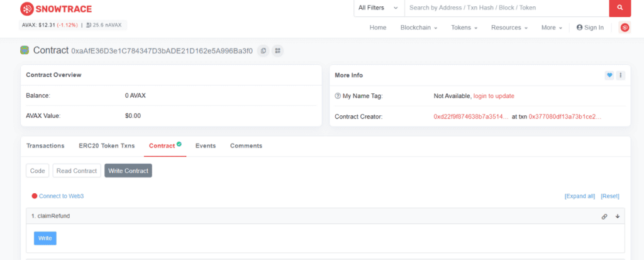Open the Read Contract view

(x=77, y=171)
